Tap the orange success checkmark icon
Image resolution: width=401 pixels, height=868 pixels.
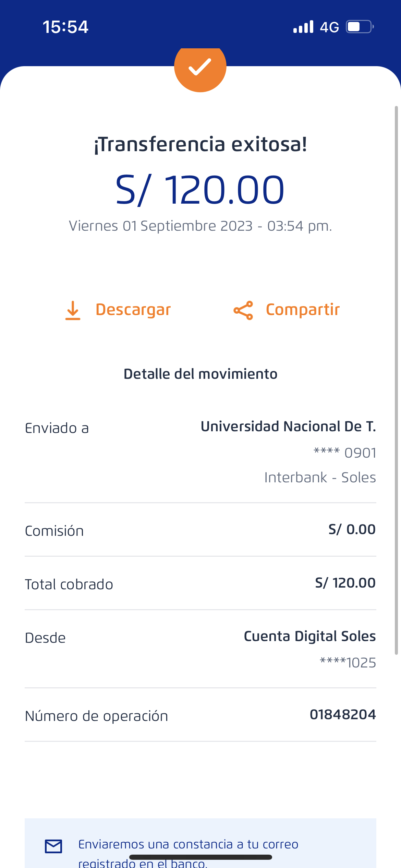(x=200, y=67)
